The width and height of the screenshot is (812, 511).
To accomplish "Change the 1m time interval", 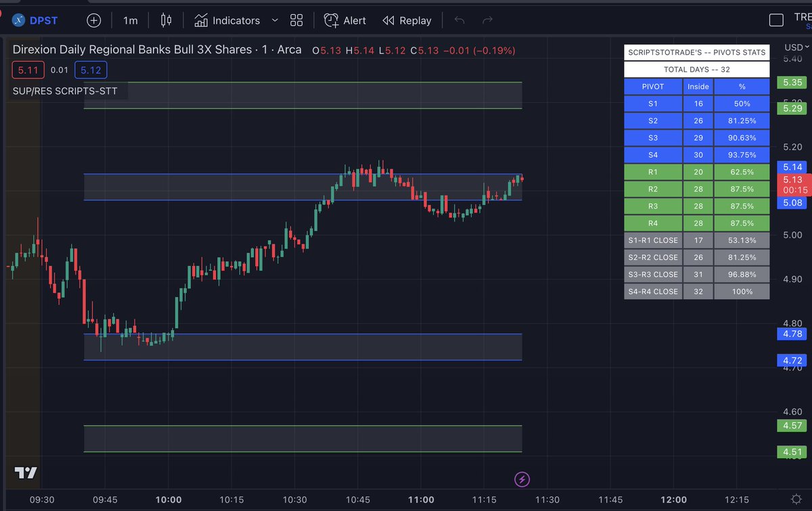I will click(130, 20).
